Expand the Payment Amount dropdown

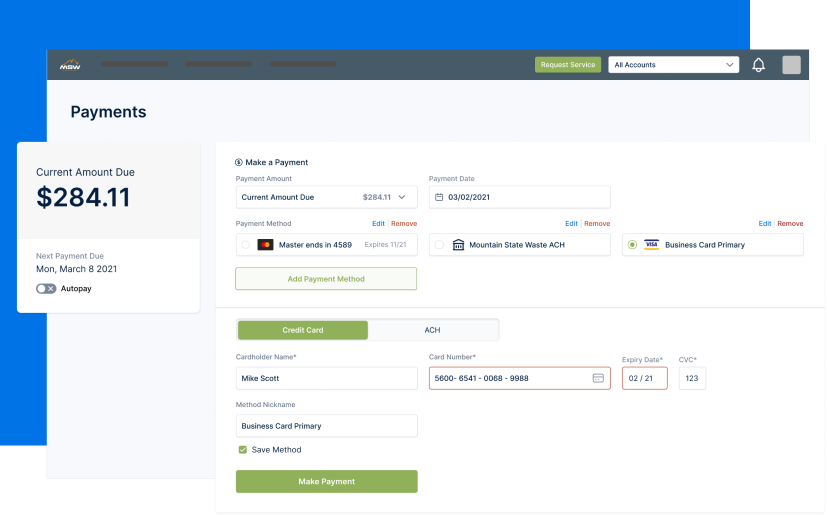pos(326,197)
